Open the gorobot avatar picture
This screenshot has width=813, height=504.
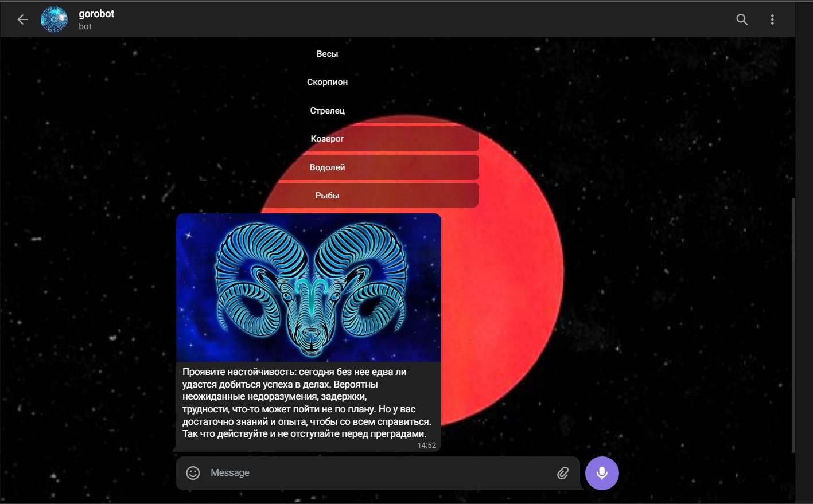55,19
